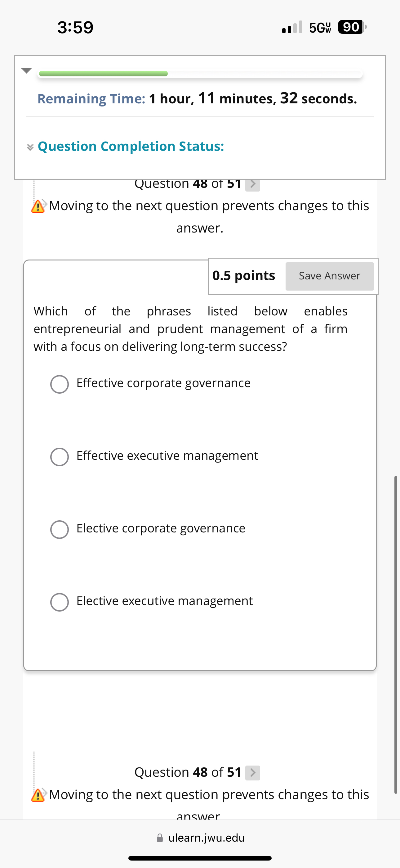Select Effective corporate governance option
Image resolution: width=400 pixels, height=868 pixels.
[60, 384]
